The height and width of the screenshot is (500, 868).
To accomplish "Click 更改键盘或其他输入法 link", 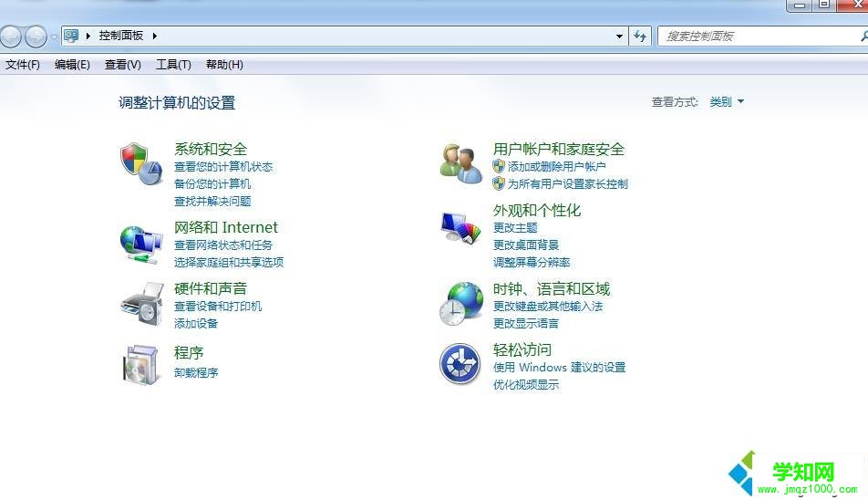I will point(547,307).
